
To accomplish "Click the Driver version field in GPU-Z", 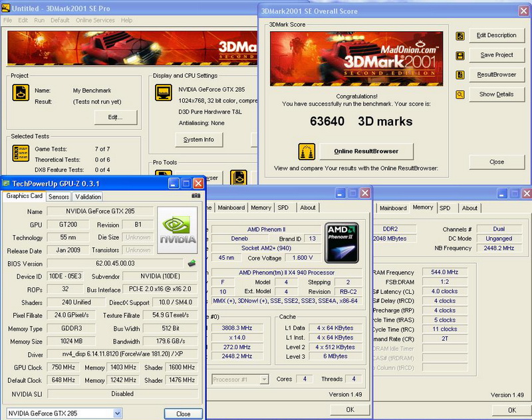I will [122, 354].
